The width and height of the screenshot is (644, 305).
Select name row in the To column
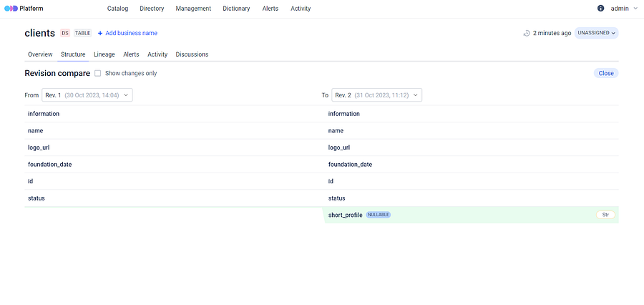(472, 131)
